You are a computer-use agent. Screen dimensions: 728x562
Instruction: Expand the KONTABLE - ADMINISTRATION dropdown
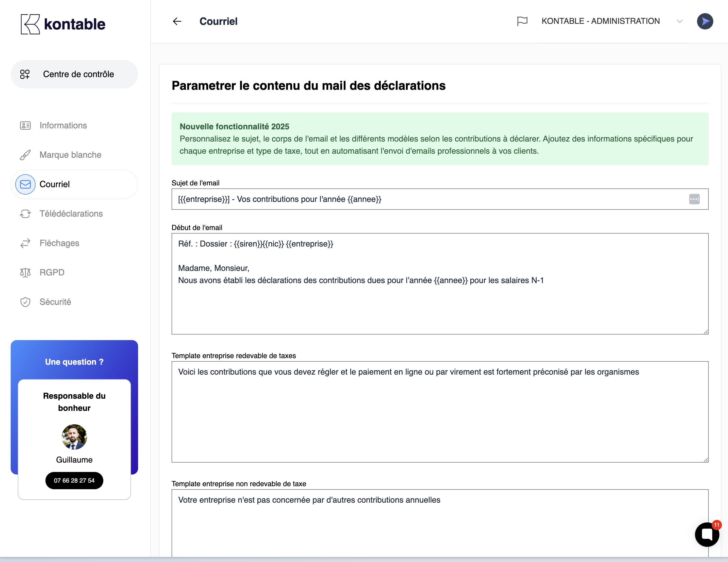tap(679, 21)
